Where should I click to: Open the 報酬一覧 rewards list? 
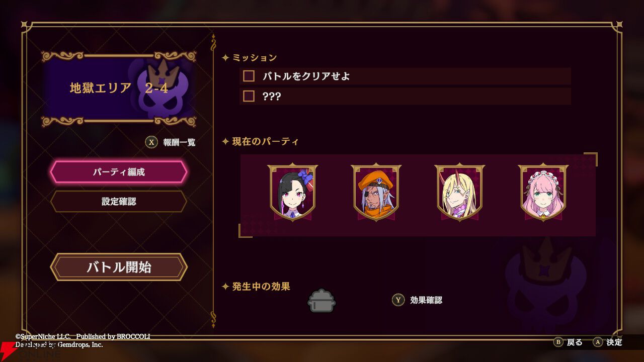(x=179, y=143)
